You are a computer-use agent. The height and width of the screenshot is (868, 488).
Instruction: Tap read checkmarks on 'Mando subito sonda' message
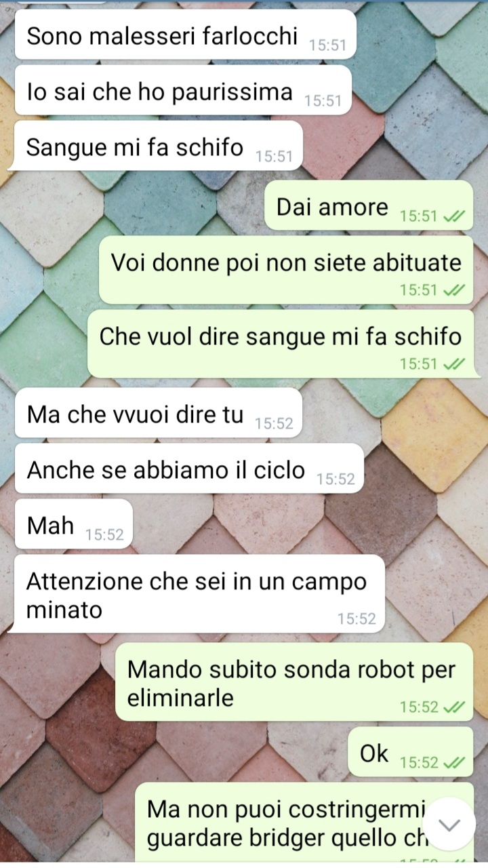pos(453,707)
